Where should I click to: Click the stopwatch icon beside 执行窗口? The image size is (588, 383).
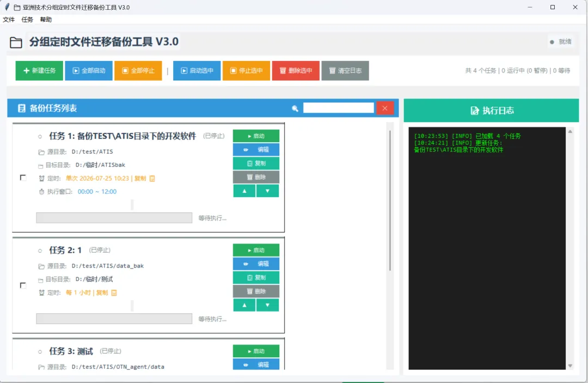point(41,192)
